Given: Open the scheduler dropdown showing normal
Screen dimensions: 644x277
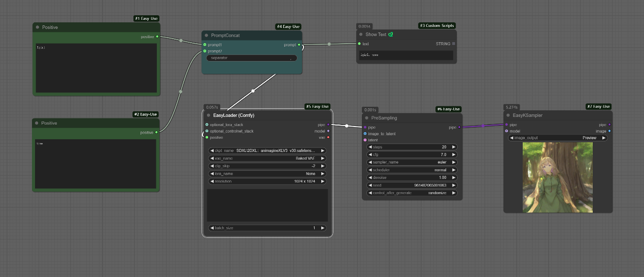Looking at the screenshot, I should pyautogui.click(x=412, y=170).
